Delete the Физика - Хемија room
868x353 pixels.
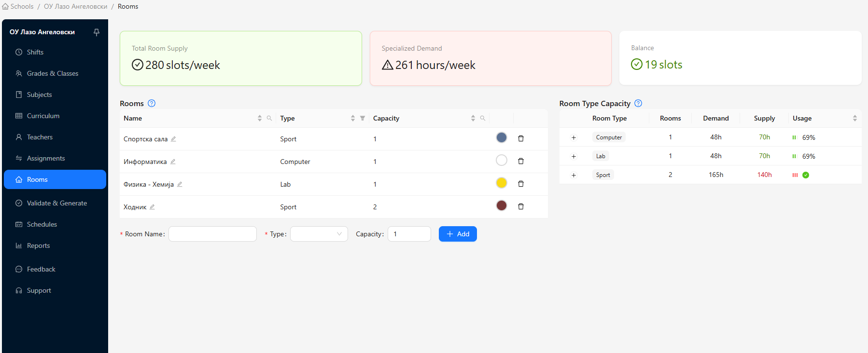coord(521,184)
